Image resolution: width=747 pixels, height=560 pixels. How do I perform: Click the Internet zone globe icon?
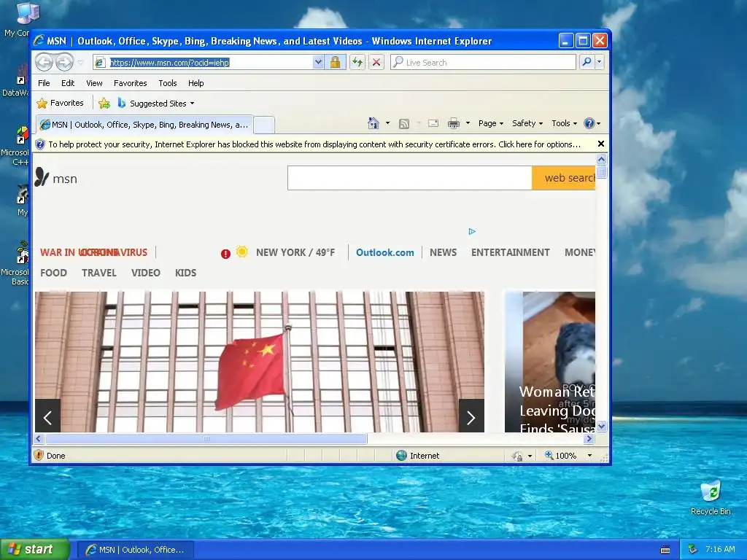point(402,455)
